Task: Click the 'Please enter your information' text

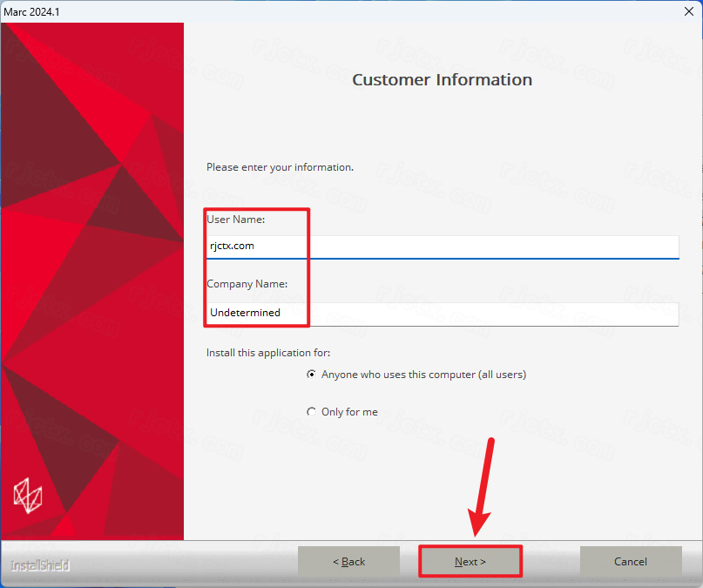Action: pos(280,167)
